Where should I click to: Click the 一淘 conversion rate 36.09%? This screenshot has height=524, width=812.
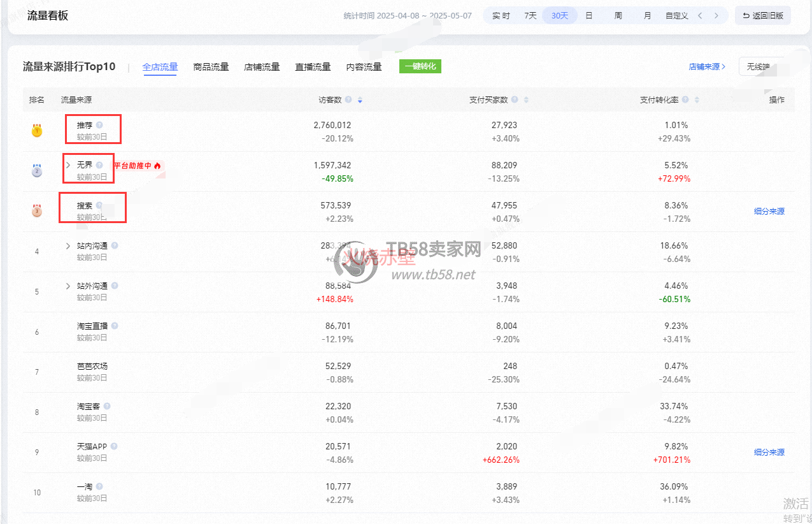(x=674, y=486)
